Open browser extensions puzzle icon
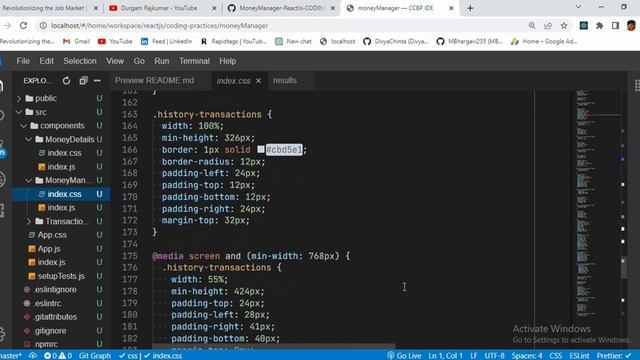Screen dimensions: 640x360 click(600, 26)
